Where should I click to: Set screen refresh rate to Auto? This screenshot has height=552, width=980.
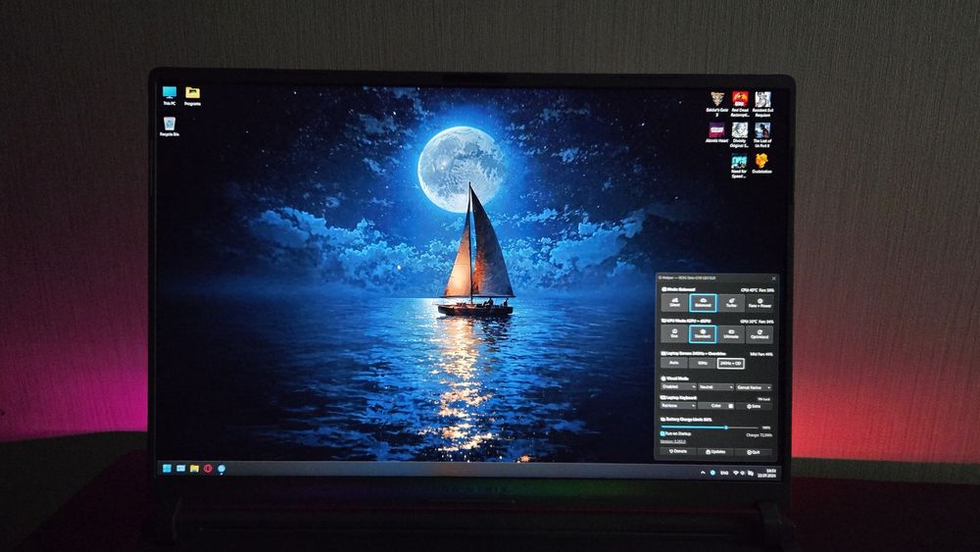pos(674,363)
